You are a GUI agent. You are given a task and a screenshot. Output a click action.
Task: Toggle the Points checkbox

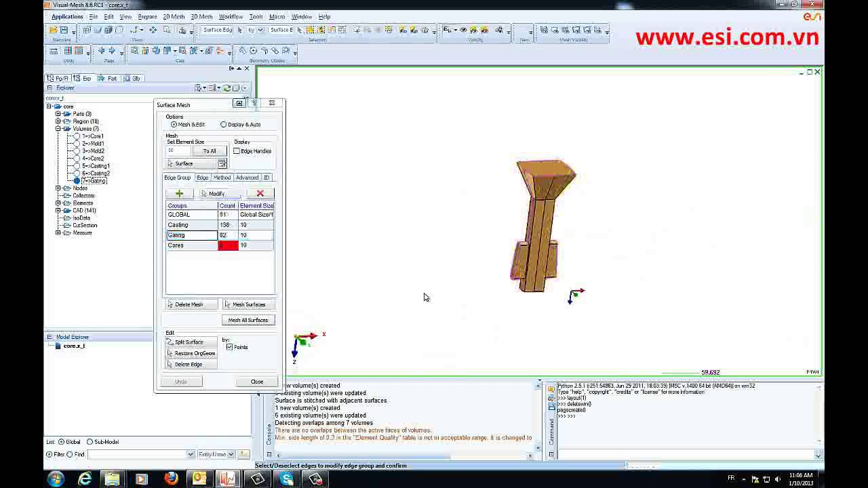pos(230,347)
